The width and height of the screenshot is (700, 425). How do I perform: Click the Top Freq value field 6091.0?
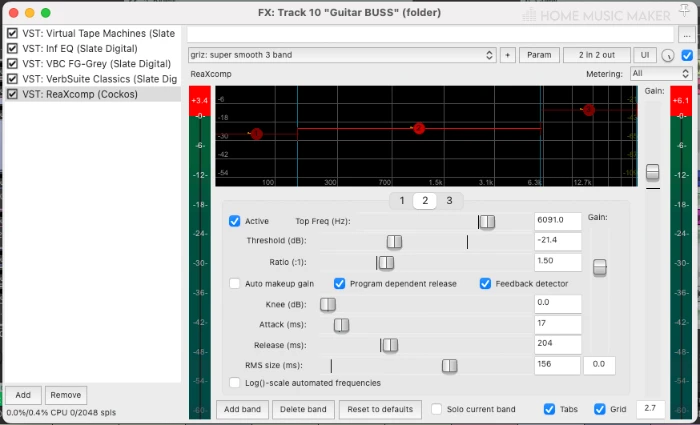coord(558,221)
